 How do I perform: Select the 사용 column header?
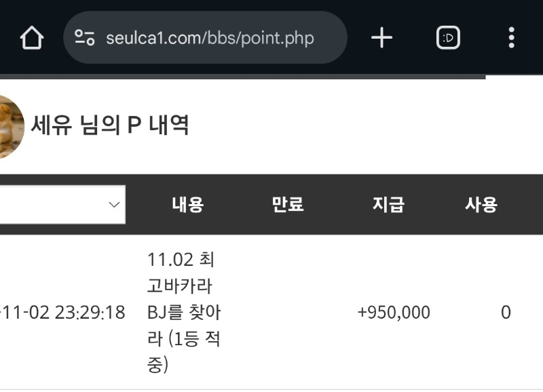(x=481, y=204)
